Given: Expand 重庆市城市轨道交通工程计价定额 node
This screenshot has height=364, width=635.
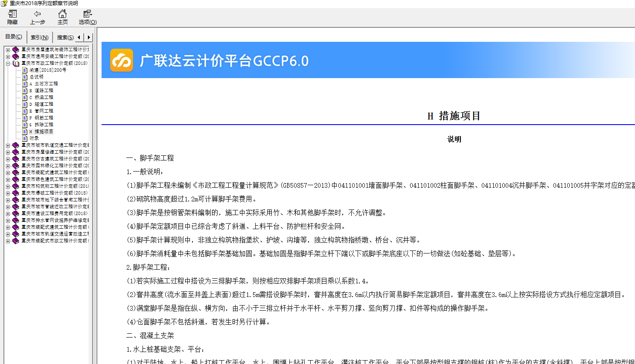Looking at the screenshot, I should (x=8, y=145).
